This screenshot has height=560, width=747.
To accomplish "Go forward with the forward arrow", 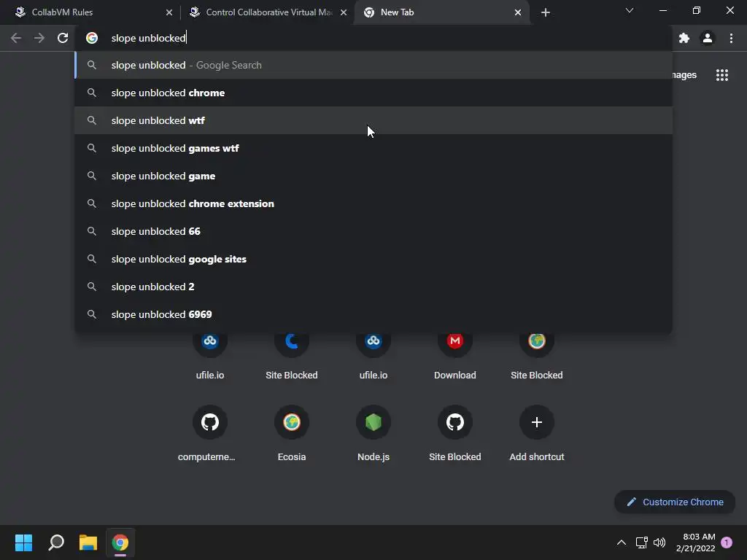I will click(39, 38).
